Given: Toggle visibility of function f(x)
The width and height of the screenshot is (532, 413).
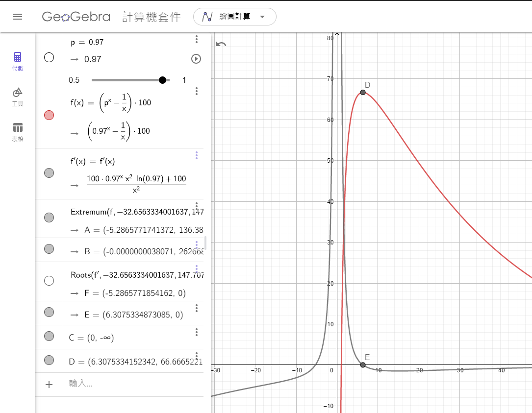Looking at the screenshot, I should (49, 115).
